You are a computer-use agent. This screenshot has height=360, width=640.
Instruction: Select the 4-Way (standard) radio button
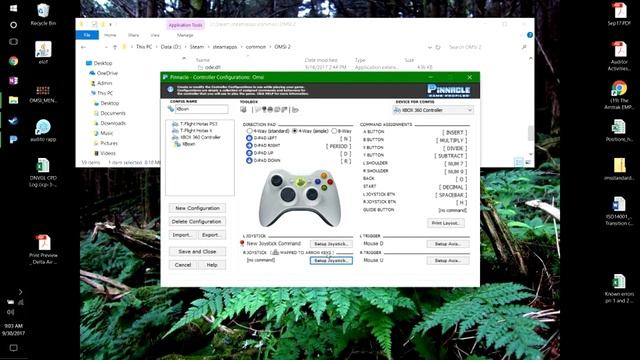[249, 131]
